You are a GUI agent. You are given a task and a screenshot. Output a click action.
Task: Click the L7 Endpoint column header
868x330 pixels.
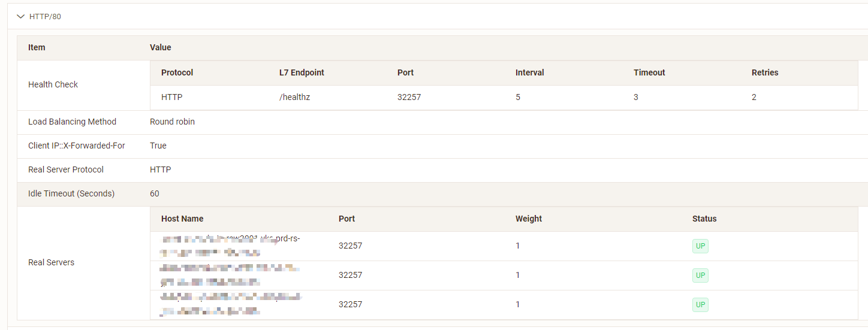pyautogui.click(x=302, y=72)
